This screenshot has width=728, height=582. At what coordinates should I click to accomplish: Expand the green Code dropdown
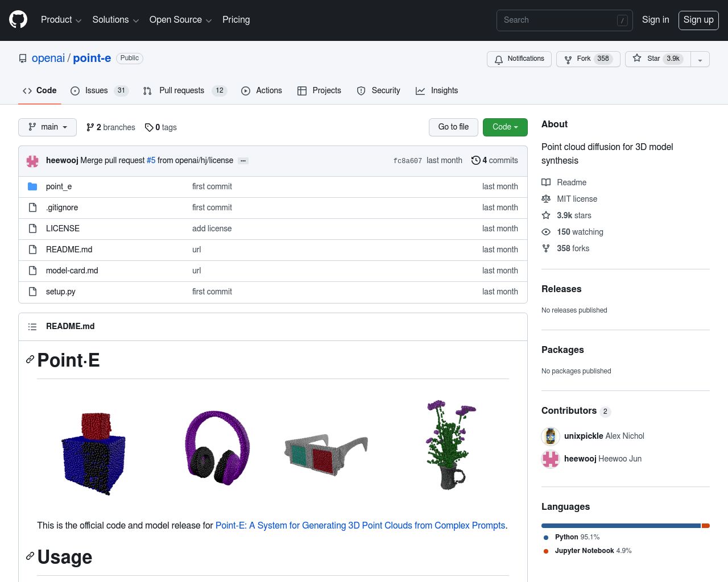(x=505, y=127)
